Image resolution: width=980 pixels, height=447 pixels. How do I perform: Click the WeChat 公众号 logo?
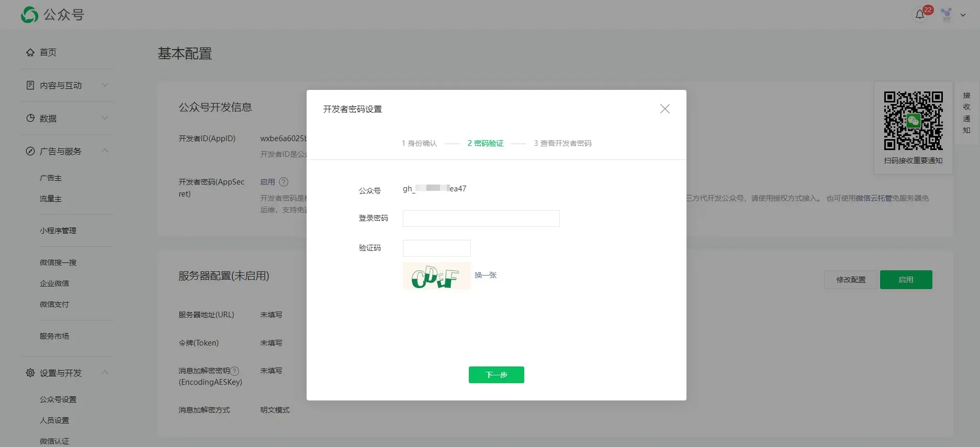(x=30, y=15)
